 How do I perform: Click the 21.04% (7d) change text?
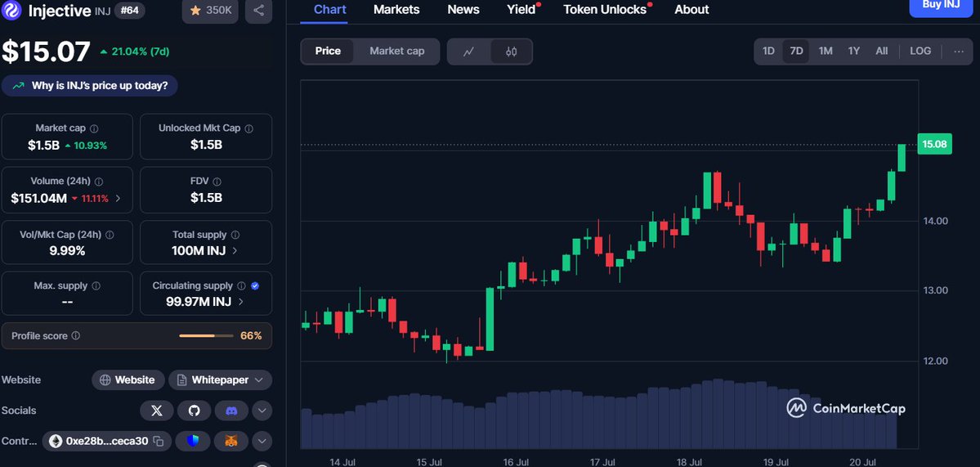pos(140,52)
